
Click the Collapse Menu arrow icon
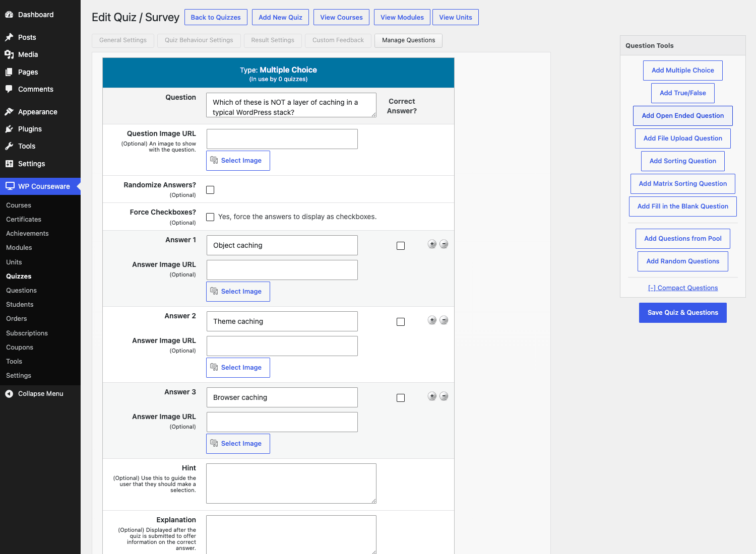coord(9,394)
